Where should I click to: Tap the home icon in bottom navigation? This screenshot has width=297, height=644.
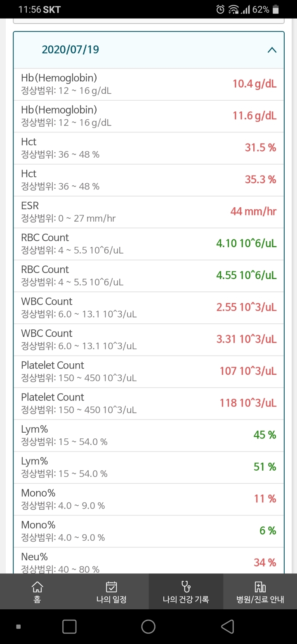click(x=37, y=586)
